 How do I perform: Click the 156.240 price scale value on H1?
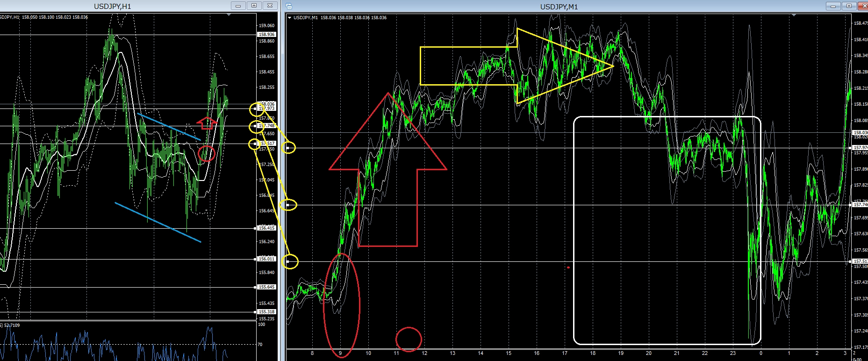(266, 242)
